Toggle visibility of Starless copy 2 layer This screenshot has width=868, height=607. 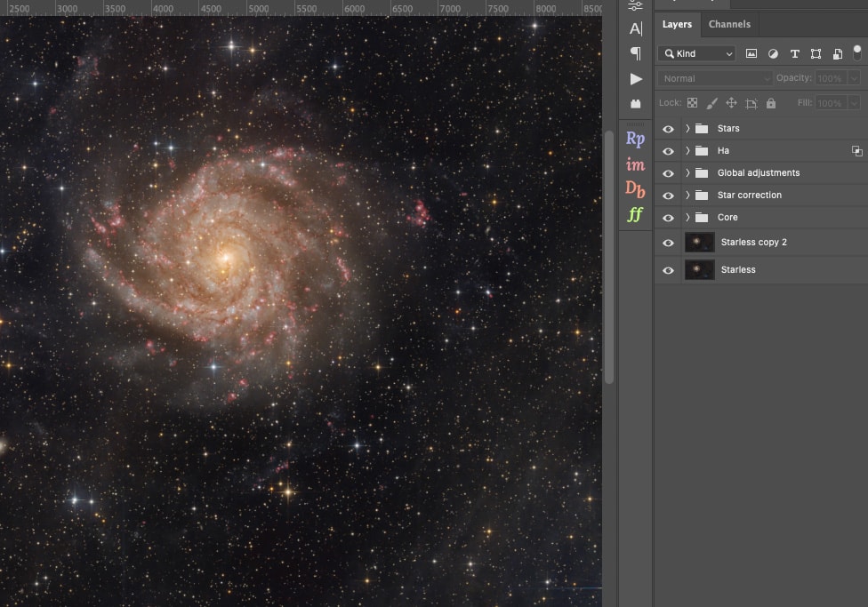(x=668, y=243)
